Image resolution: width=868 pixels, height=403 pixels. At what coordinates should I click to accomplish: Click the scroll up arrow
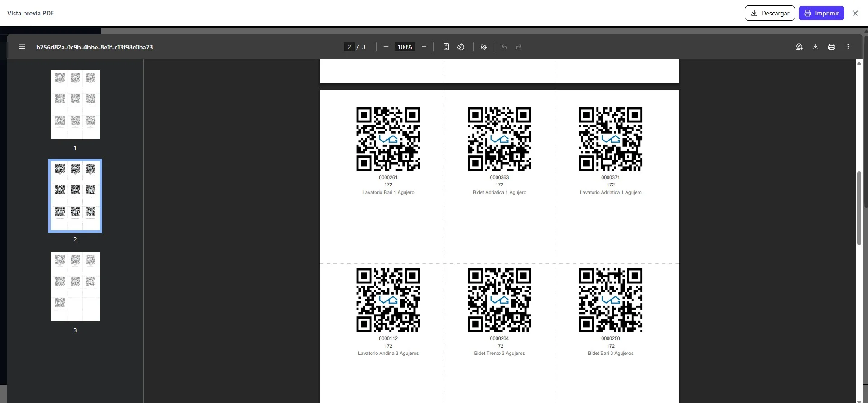click(x=859, y=63)
